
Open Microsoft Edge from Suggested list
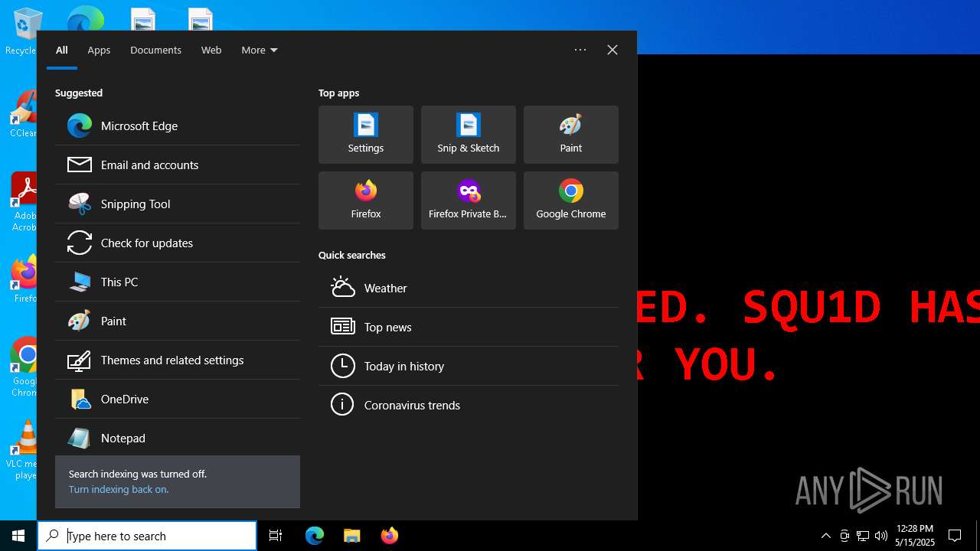pyautogui.click(x=178, y=126)
